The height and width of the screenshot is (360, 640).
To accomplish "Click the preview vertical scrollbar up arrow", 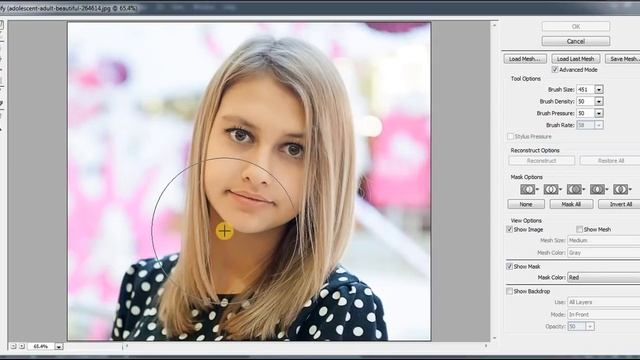I will [494, 25].
